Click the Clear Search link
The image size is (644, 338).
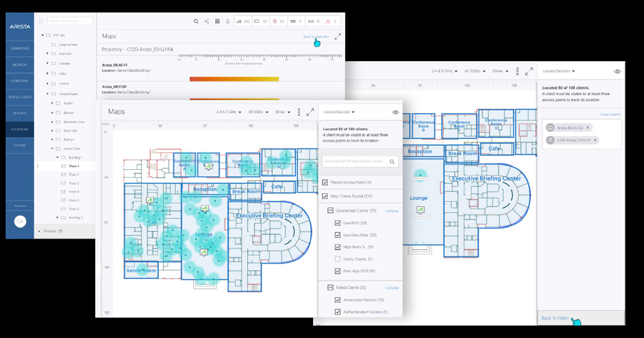611,114
